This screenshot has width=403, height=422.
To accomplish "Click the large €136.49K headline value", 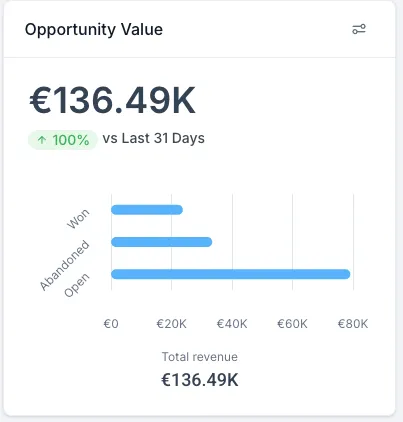I will click(112, 100).
